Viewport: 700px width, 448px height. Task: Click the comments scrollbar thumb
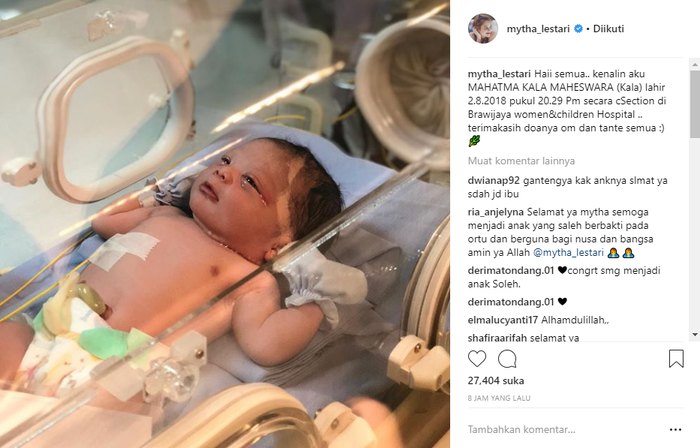pyautogui.click(x=695, y=104)
